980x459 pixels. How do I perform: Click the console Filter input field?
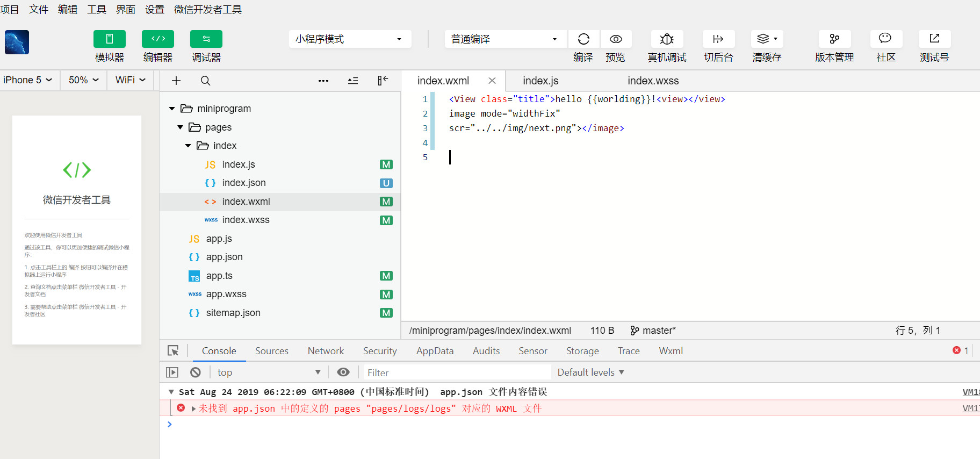[458, 372]
